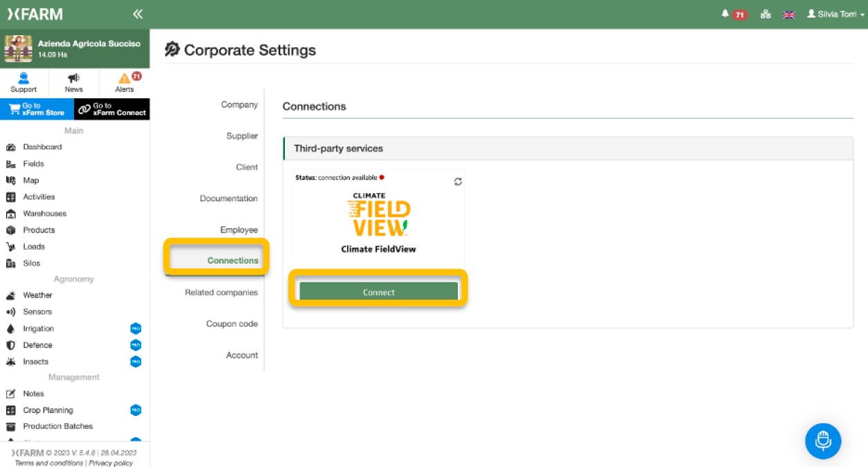The height and width of the screenshot is (467, 868).
Task: Open Azienda Agricola Succiso farm profile
Action: (x=75, y=48)
